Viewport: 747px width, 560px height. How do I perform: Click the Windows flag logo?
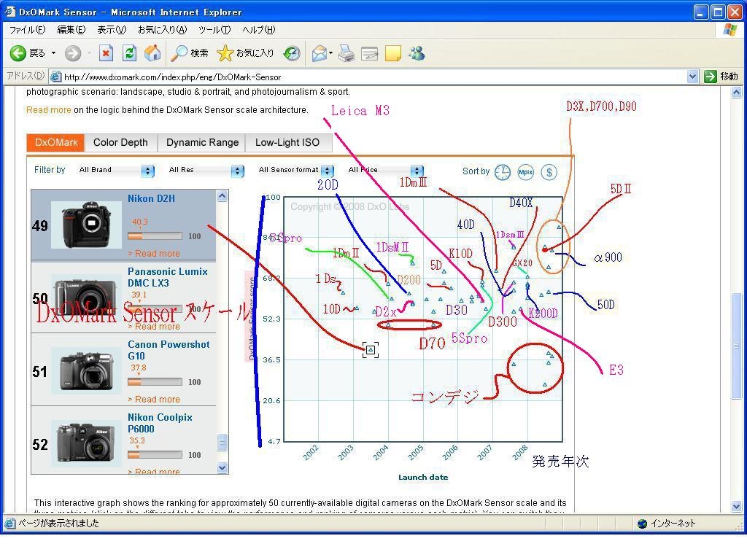click(x=729, y=29)
